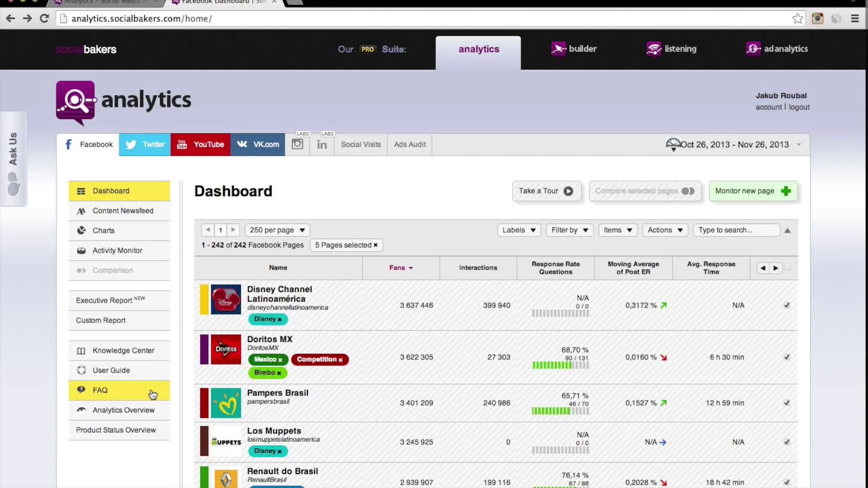
Task: Click the green plus on Monitor new page
Action: pyautogui.click(x=786, y=191)
